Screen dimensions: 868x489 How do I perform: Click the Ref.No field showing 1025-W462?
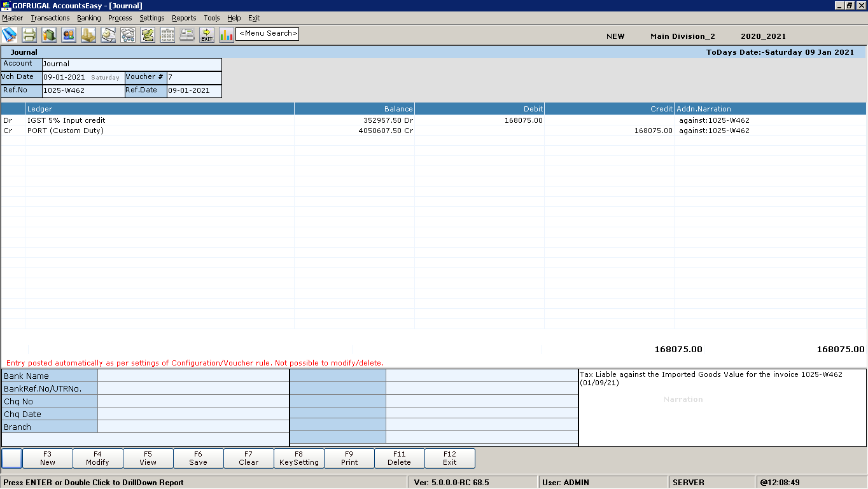pos(83,90)
